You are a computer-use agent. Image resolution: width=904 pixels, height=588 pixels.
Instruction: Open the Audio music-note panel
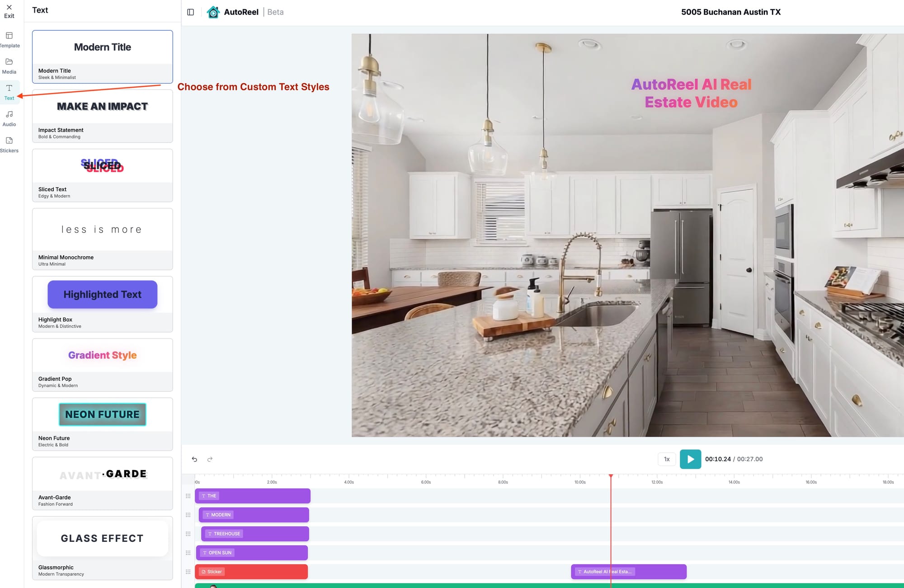coord(9,118)
